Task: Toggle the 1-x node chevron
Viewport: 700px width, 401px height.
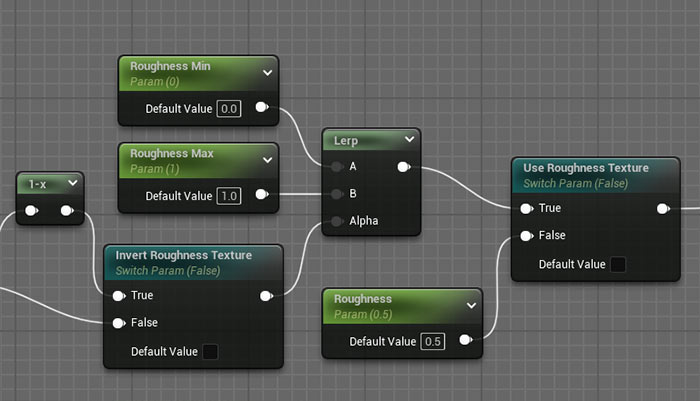Action: point(72,184)
